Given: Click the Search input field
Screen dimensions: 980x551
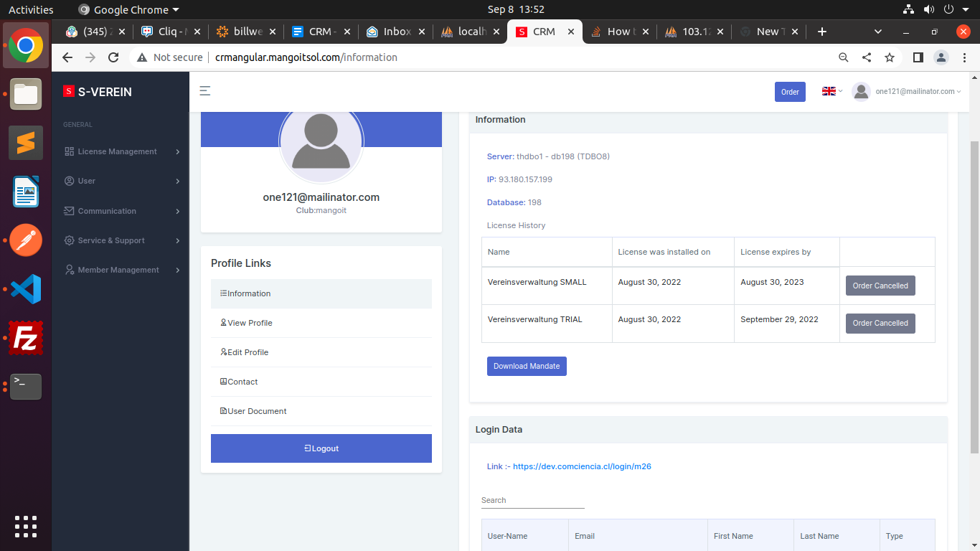Looking at the screenshot, I should (533, 500).
